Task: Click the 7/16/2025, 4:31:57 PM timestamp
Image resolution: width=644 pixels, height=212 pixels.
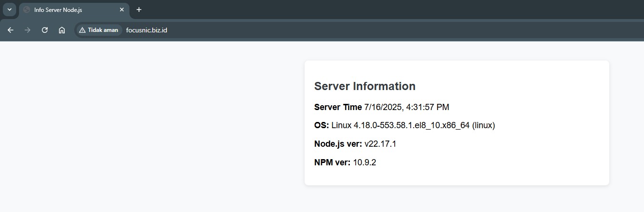Action: (x=406, y=107)
